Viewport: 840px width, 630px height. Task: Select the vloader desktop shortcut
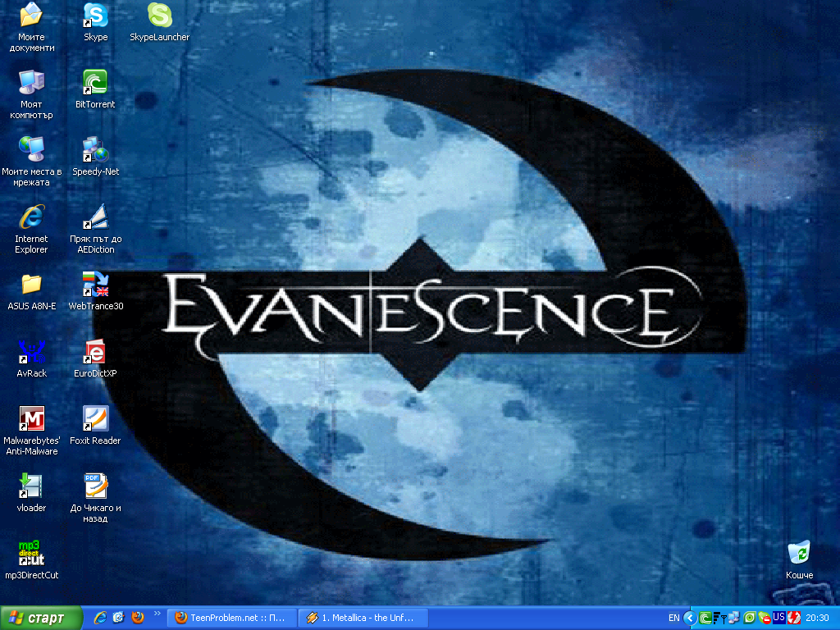click(x=32, y=492)
